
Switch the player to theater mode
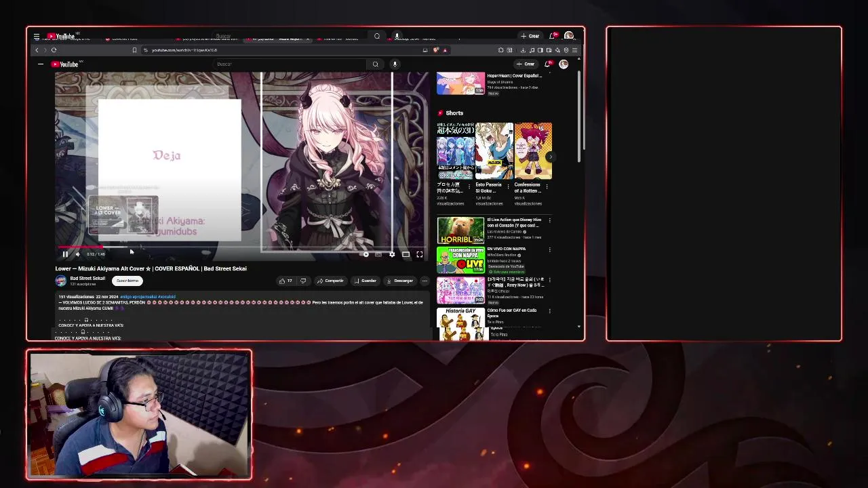click(406, 254)
